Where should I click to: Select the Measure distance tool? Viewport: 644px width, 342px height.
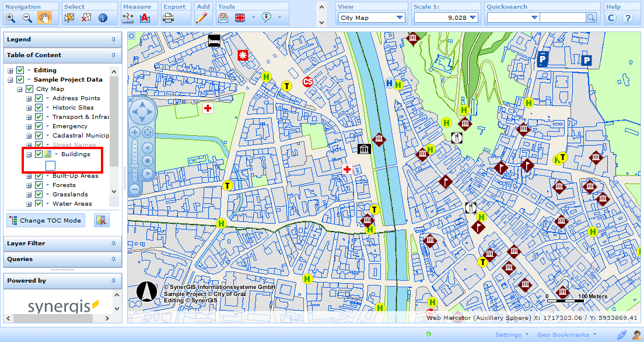[127, 17]
